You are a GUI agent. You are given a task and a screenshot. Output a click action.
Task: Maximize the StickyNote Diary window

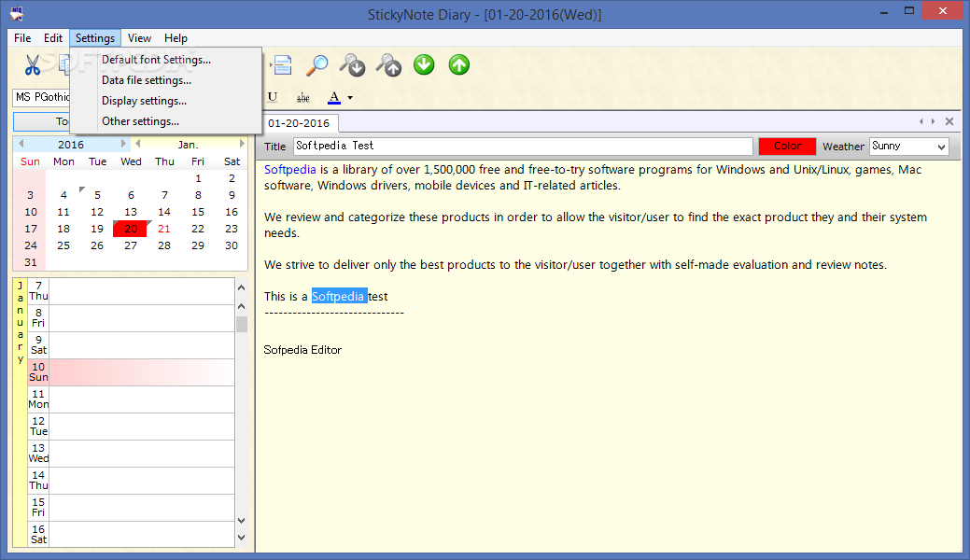[x=908, y=10]
